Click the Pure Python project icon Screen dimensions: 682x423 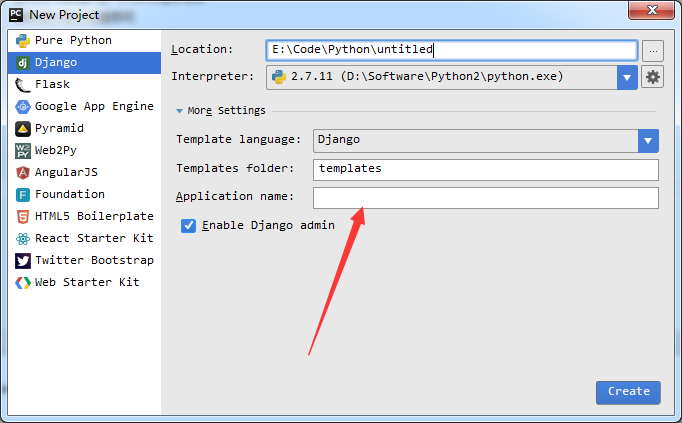click(x=23, y=40)
